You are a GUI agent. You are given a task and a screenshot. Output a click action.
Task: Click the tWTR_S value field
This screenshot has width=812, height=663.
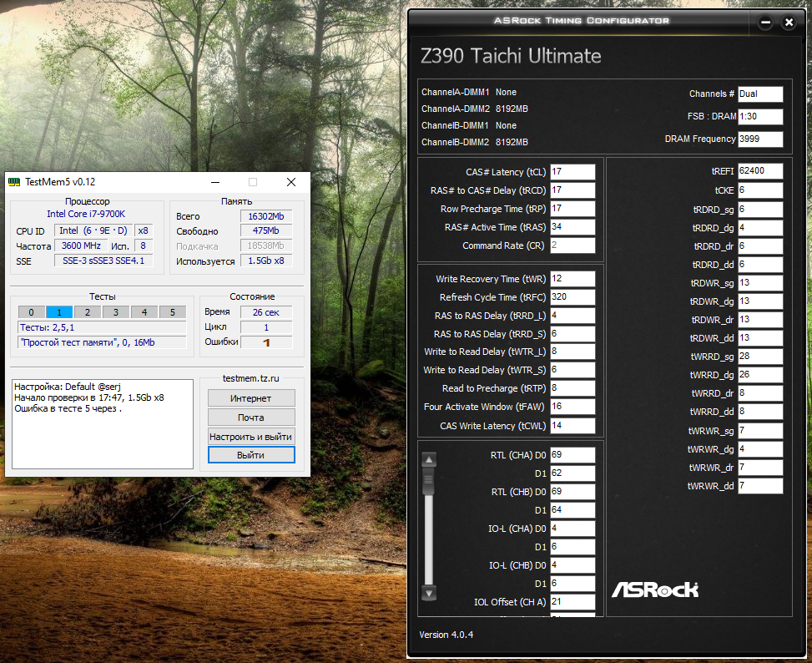[x=572, y=370]
